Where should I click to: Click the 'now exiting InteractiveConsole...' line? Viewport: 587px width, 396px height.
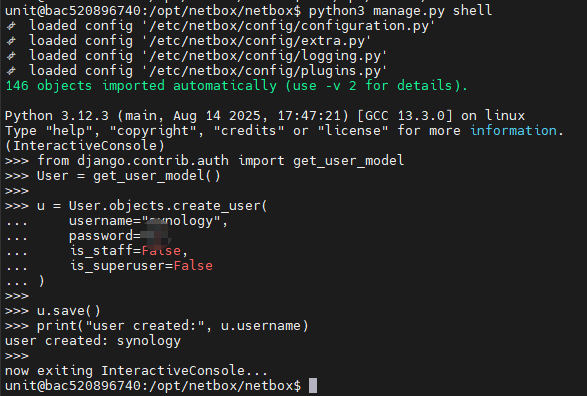136,371
